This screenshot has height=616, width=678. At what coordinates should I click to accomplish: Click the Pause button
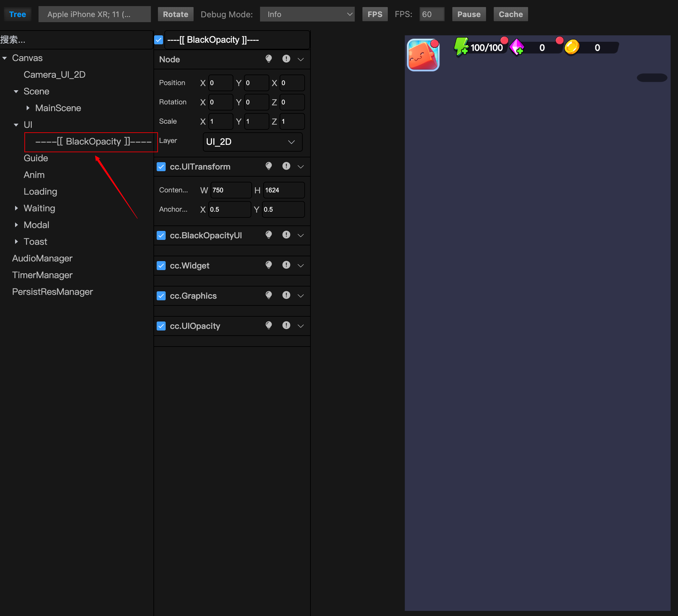[468, 14]
